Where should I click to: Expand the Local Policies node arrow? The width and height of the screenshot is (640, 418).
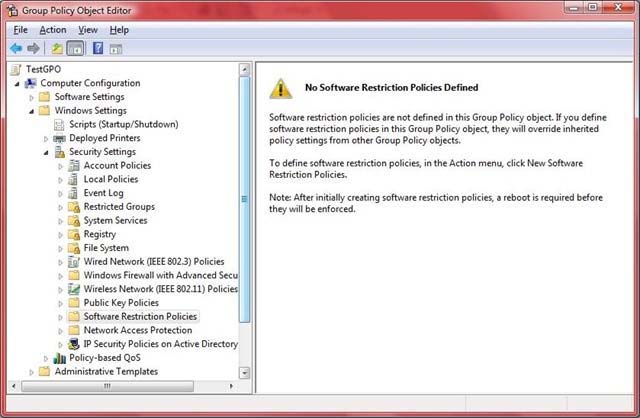coord(60,180)
